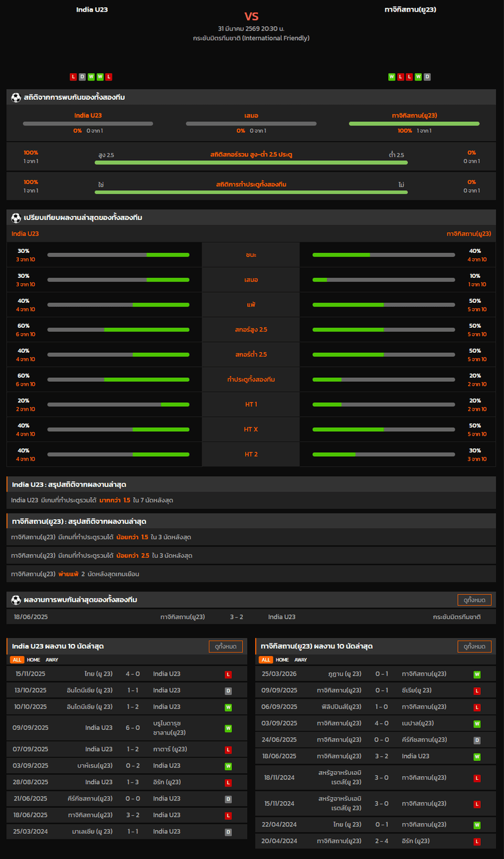Click the gray D badge on 24/06/2025 Tajikistan row
Viewport: 504px width, 859px height.
477,740
